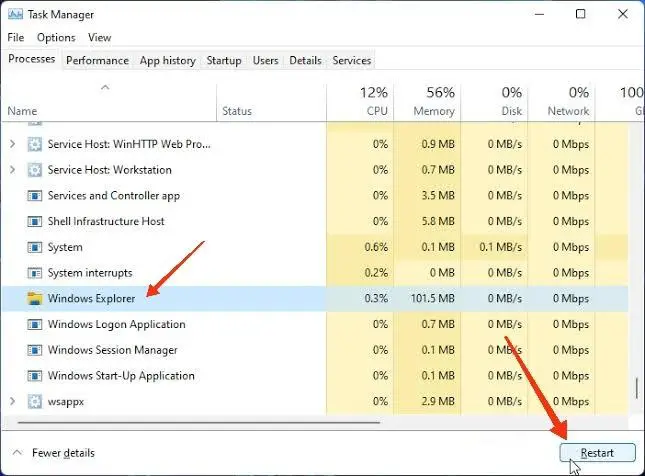Viewport: 645px width, 476px height.
Task: Expand the wsappx process group
Action: (x=12, y=401)
